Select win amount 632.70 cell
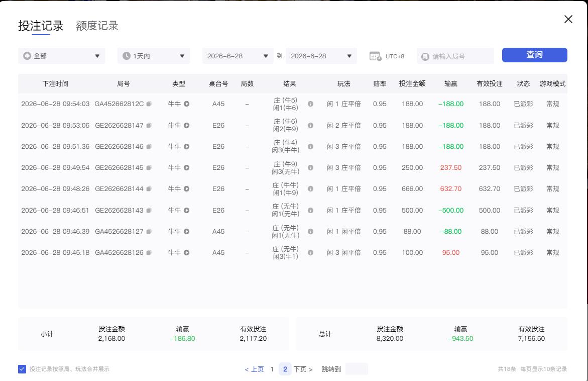 pyautogui.click(x=451, y=189)
